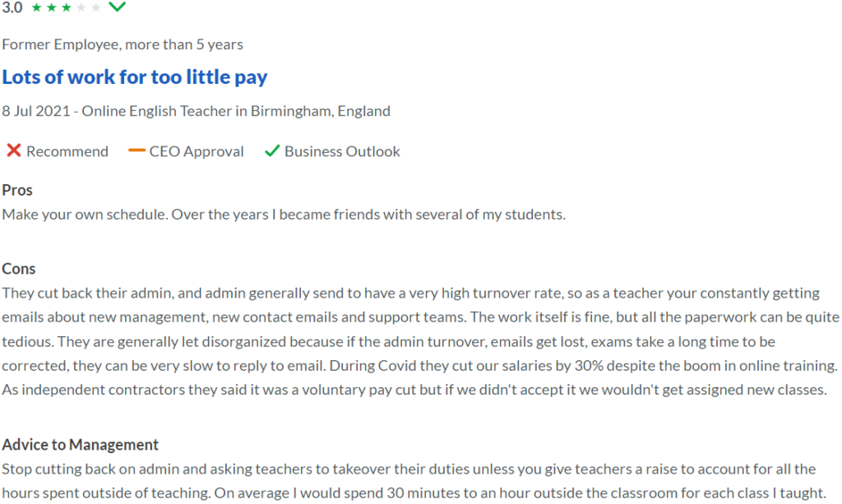Screen dimensions: 842x504
Task: Click the Cons heading
Action: tap(19, 269)
